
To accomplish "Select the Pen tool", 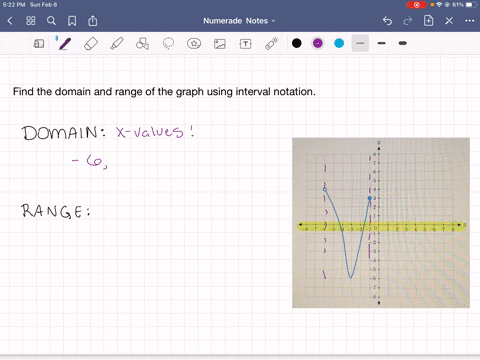I will click(x=65, y=44).
